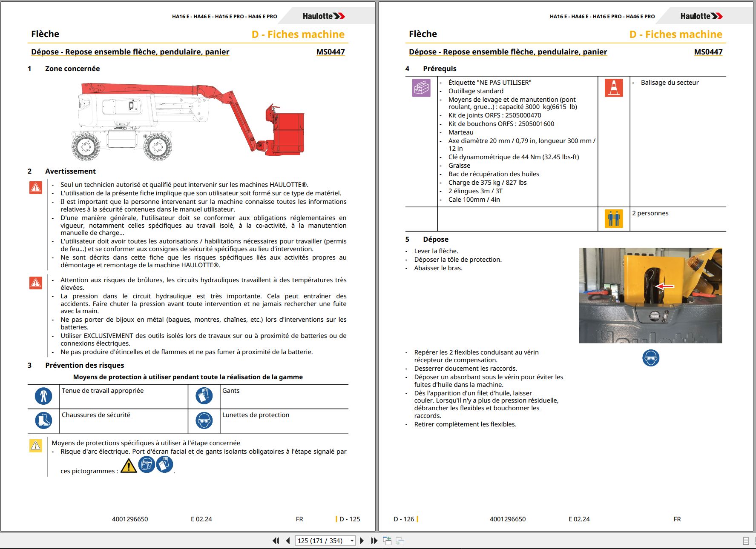The width and height of the screenshot is (756, 549).
Task: Open the page number dropdown arrow
Action: click(x=352, y=541)
